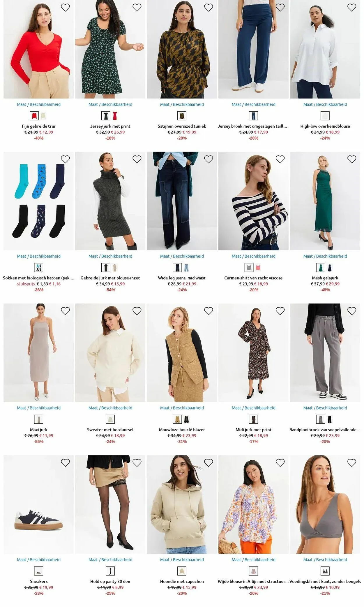364x607 pixels.
Task: Open the Hold up panty product image
Action: [110, 504]
